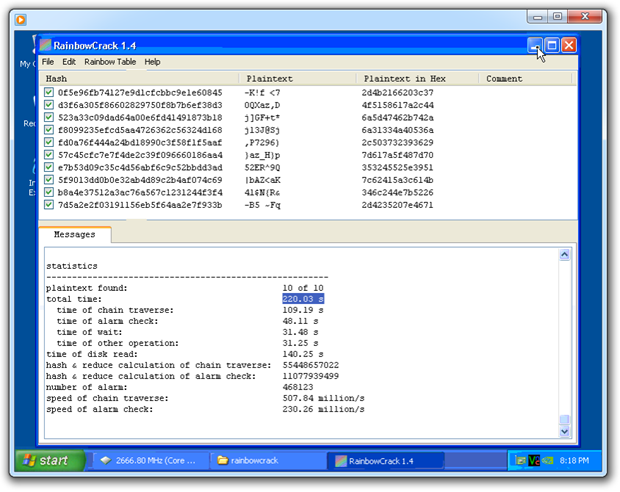Uncheck hash 0f5e96fb74127e9d1cfcbbc9e1e60845
This screenshot has width=620, height=492.
point(49,93)
